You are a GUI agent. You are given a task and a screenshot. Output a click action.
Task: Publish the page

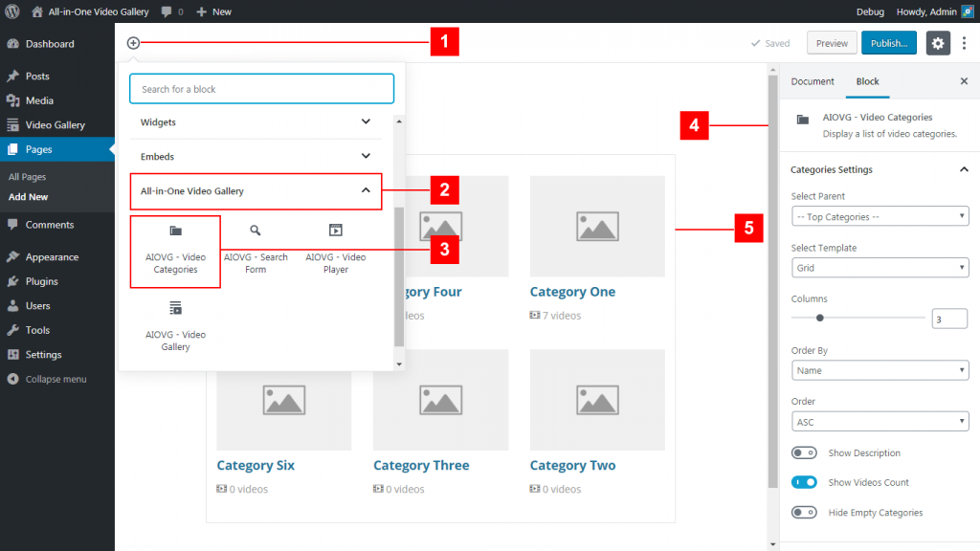click(888, 42)
